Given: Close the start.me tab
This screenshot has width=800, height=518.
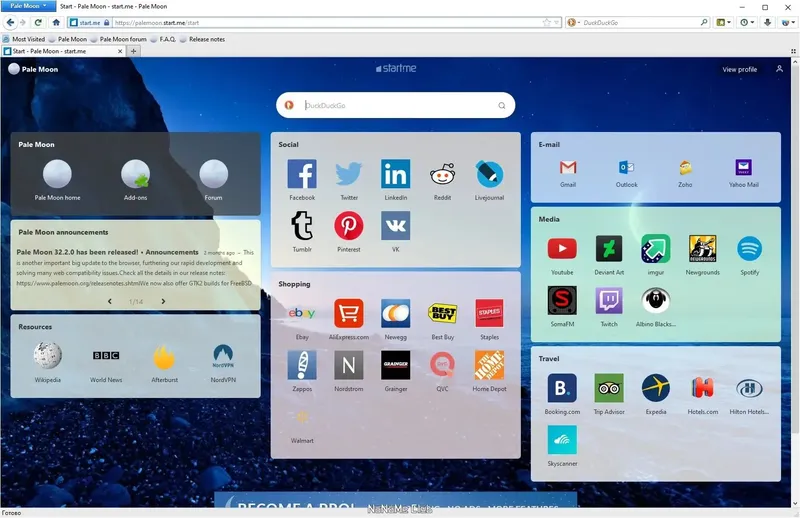Looking at the screenshot, I should point(120,51).
